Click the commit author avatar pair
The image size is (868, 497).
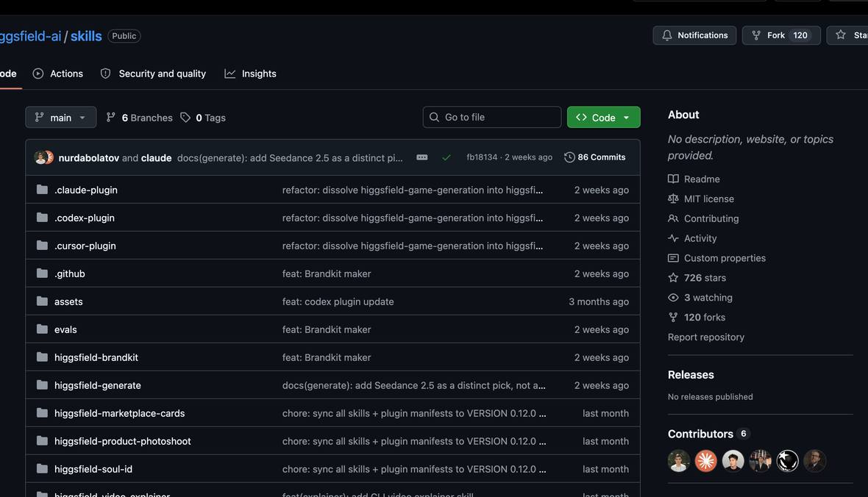[43, 157]
